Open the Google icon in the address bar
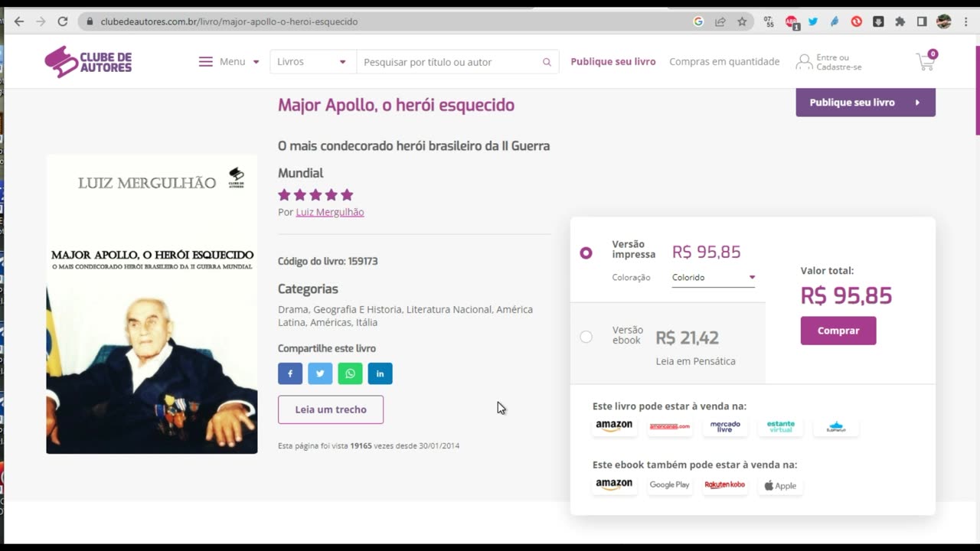The image size is (980, 551). [698, 21]
